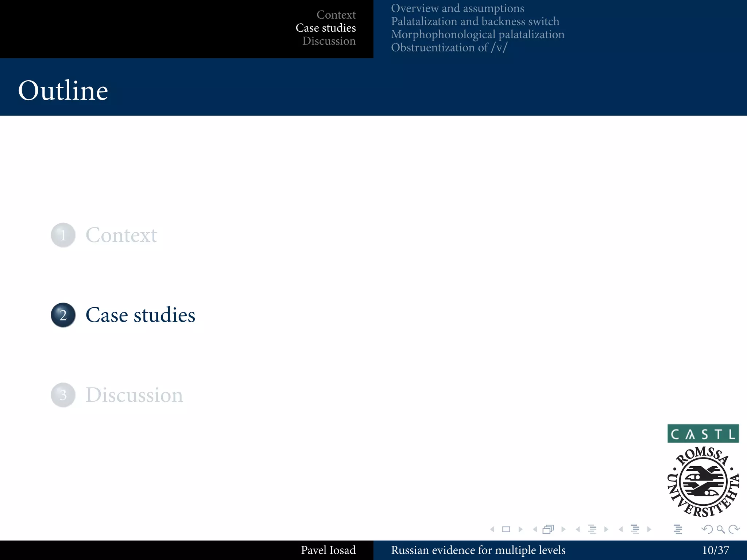Screen dimensions: 747x560
Task: Jump to Context section in header
Action: (336, 15)
